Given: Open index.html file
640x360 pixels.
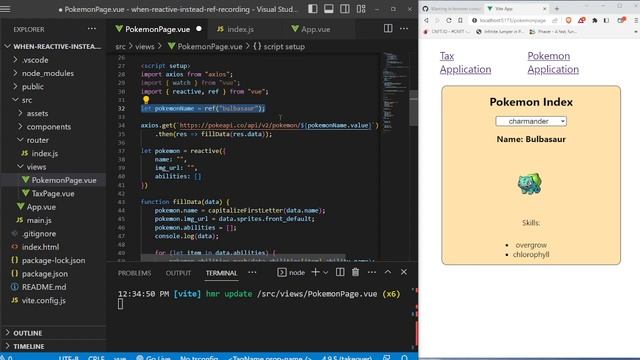Looking at the screenshot, I should (x=53, y=247).
